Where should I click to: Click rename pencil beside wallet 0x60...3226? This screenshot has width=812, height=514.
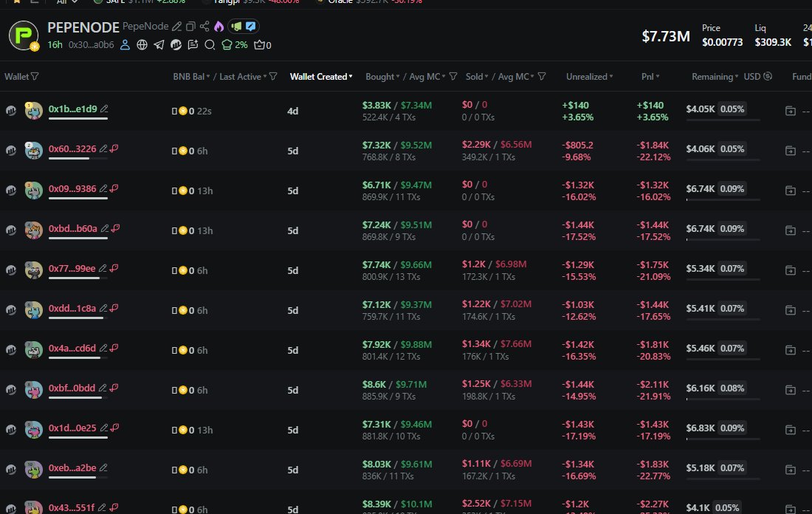[104, 149]
